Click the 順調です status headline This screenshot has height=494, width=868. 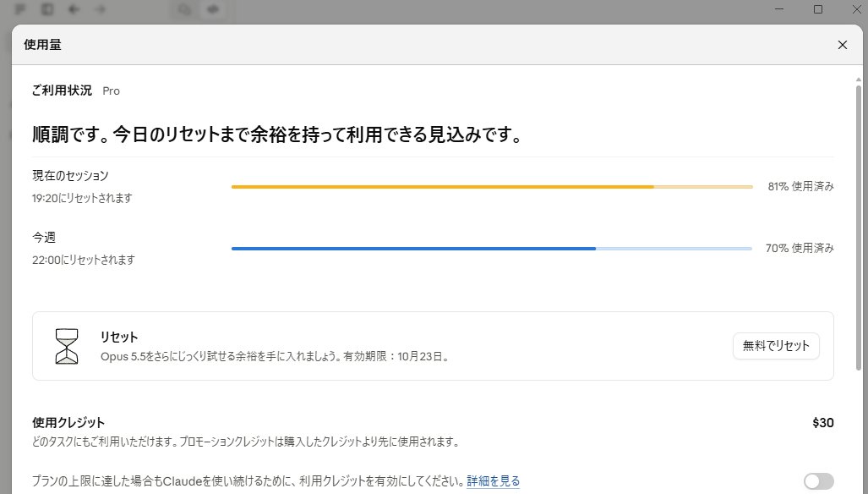pos(277,134)
